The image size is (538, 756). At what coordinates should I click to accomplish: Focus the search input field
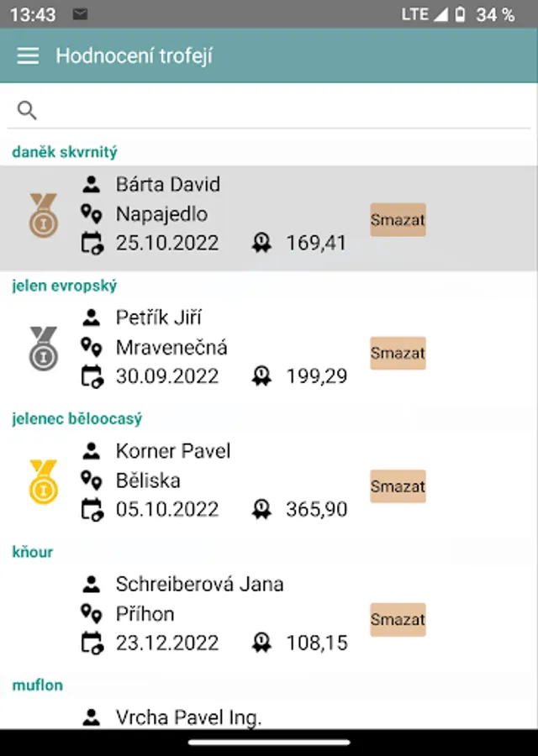[277, 110]
